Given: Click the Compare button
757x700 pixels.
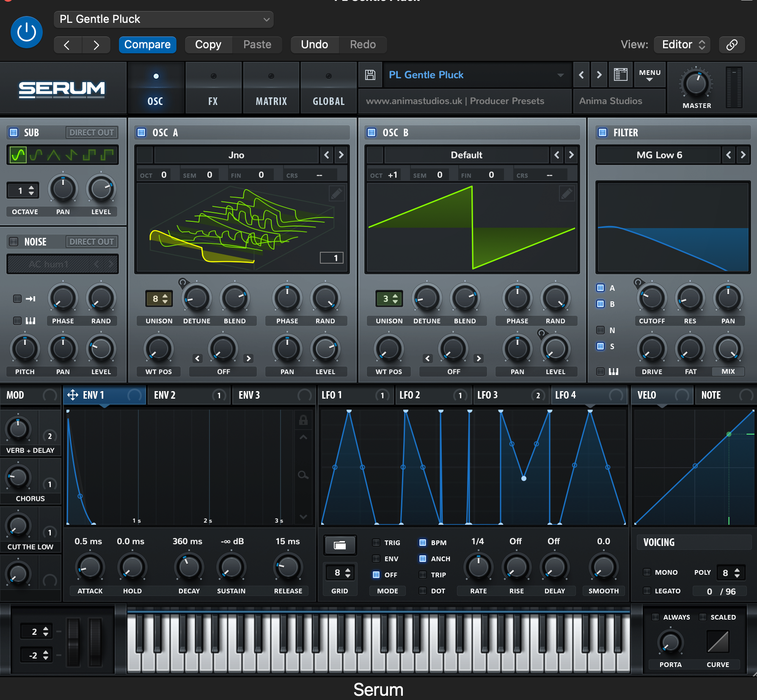Looking at the screenshot, I should pos(147,45).
